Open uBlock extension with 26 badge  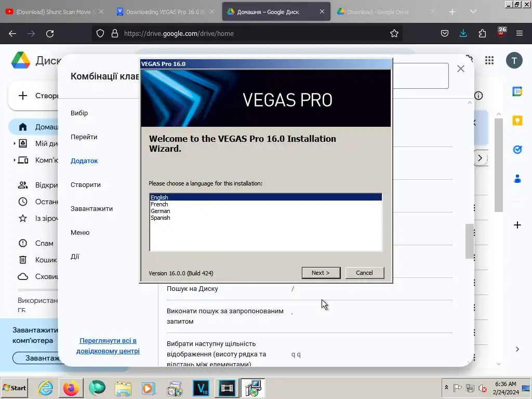(501, 33)
